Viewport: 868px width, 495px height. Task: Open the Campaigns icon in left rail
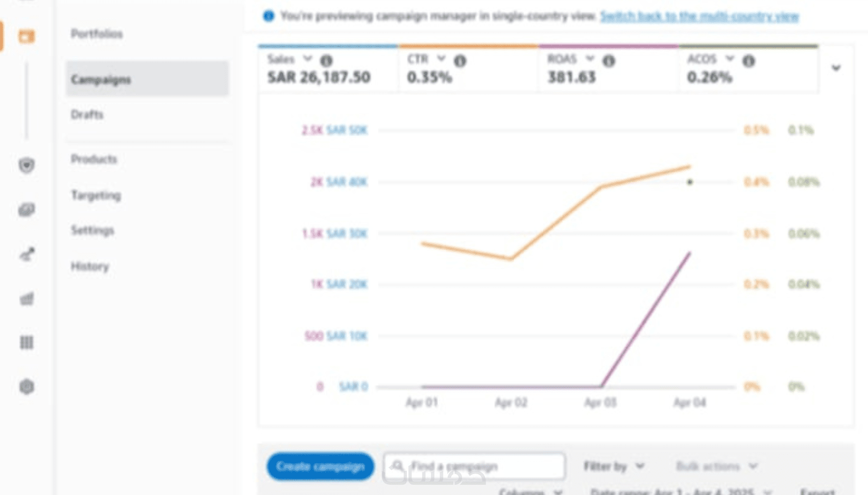27,37
